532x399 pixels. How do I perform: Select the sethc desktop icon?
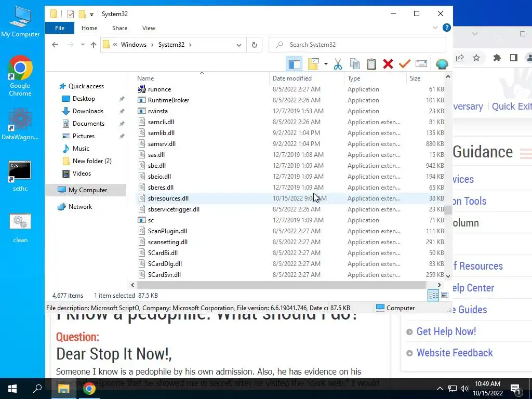(x=20, y=176)
